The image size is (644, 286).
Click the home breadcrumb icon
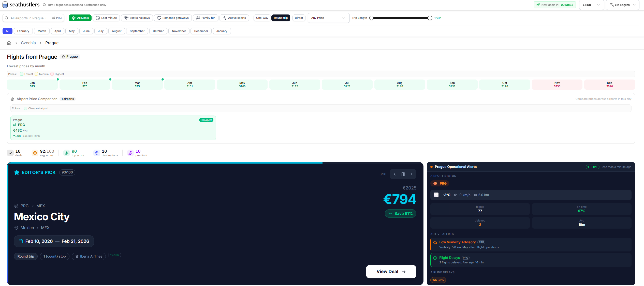pyautogui.click(x=9, y=43)
